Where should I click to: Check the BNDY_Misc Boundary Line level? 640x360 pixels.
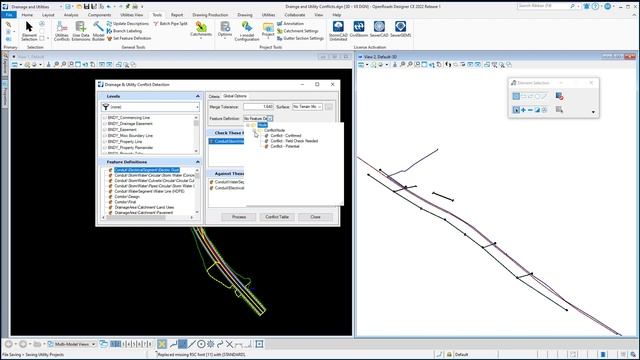tap(105, 136)
